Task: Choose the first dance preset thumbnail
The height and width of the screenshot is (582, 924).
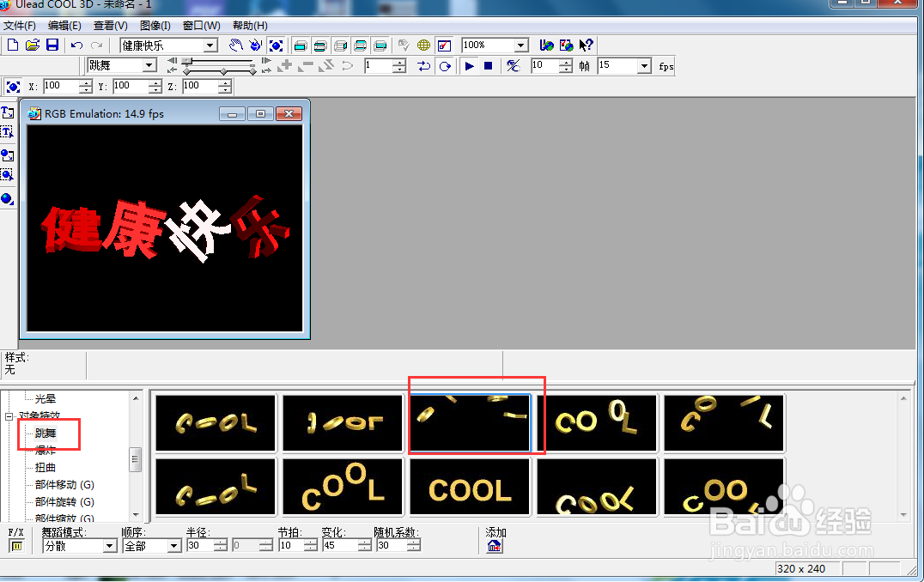Action: click(216, 423)
